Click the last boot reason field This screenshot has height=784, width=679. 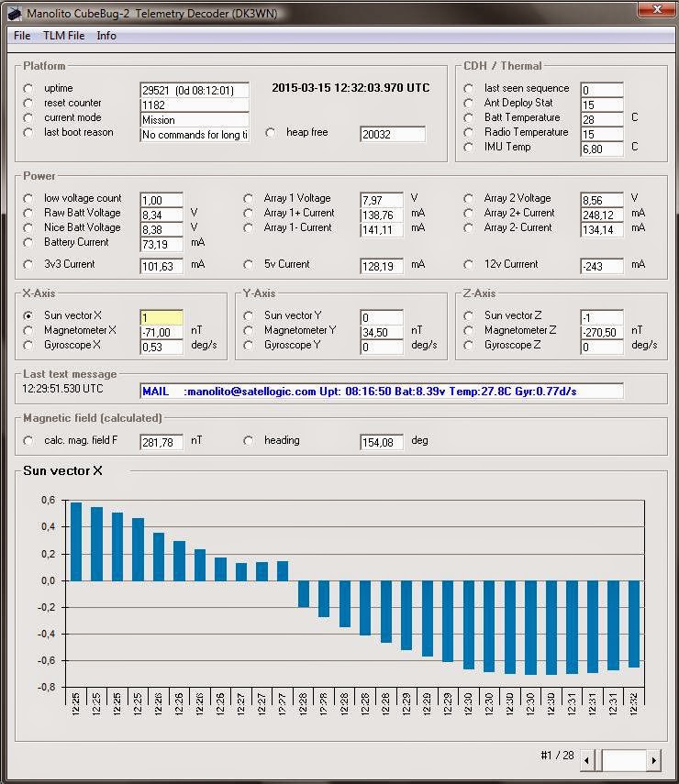(195, 135)
